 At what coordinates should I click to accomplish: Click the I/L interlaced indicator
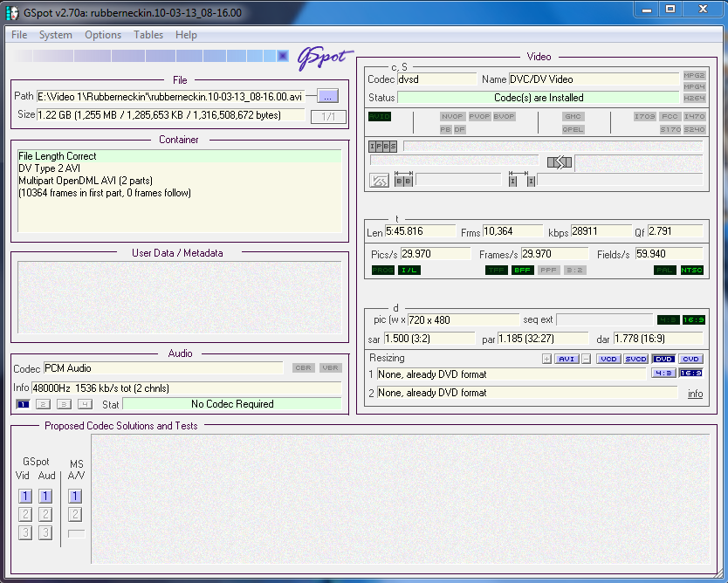[409, 271]
